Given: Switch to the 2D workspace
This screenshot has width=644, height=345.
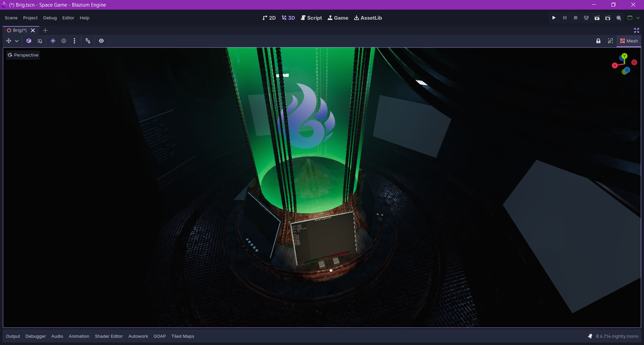Looking at the screenshot, I should [269, 18].
